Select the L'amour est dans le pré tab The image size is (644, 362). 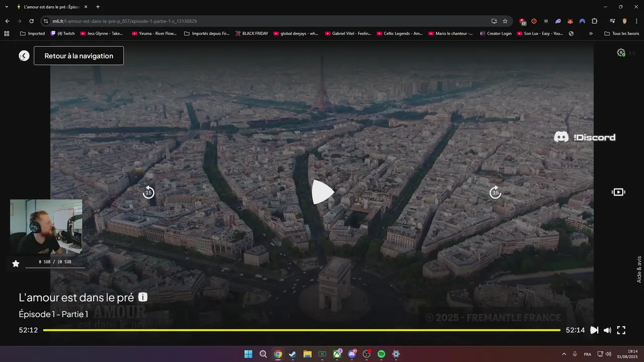point(52,7)
